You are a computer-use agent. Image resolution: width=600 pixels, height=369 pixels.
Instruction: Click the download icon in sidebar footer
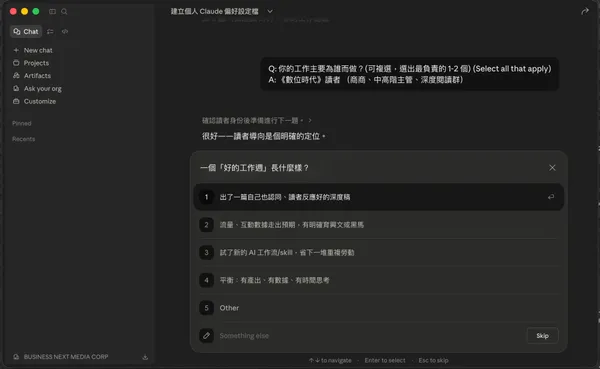tap(145, 357)
